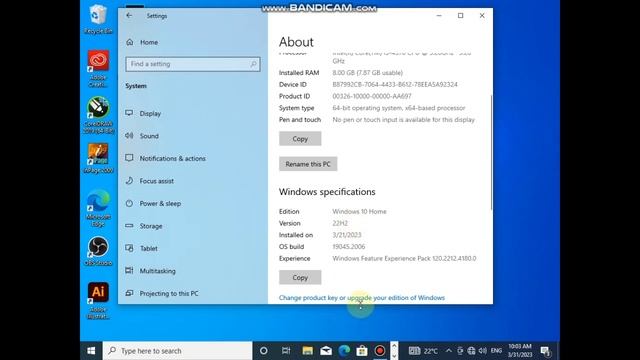Screen dimensions: 640x360
Task: Click the Find a setting search box
Action: click(193, 64)
